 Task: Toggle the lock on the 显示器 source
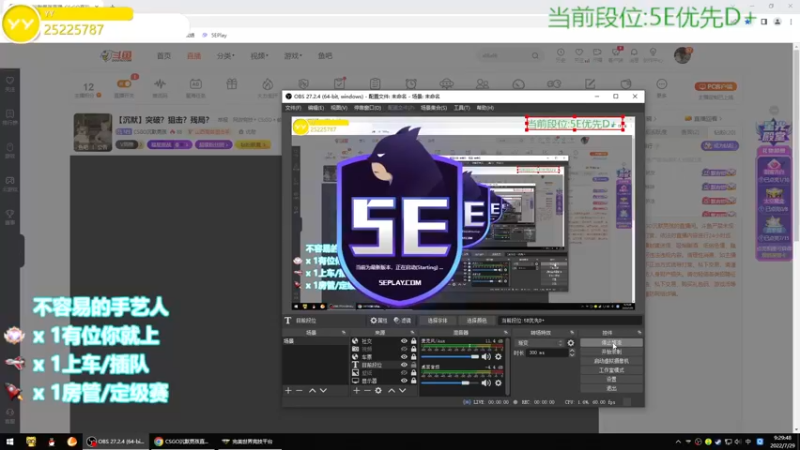[x=414, y=381]
